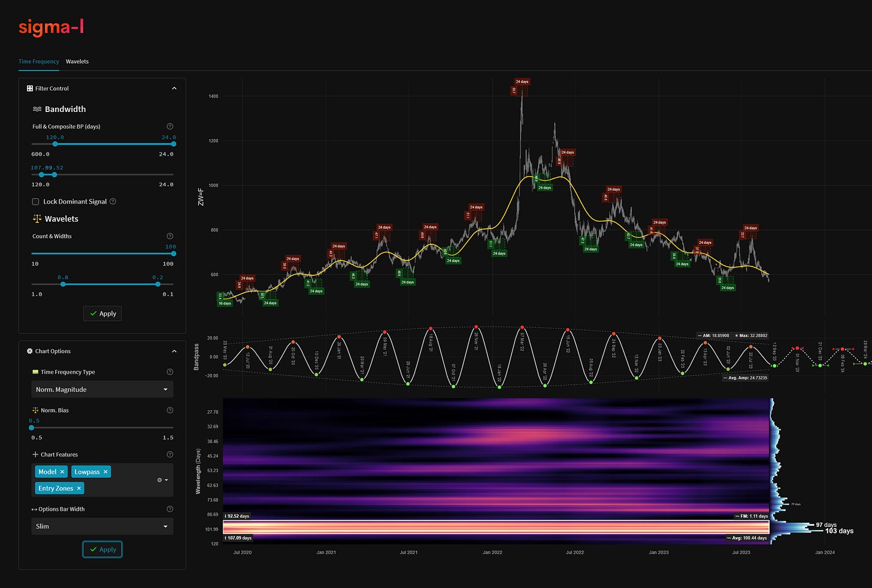Click the FM: 1.11 days label
872x588 pixels.
pos(751,516)
